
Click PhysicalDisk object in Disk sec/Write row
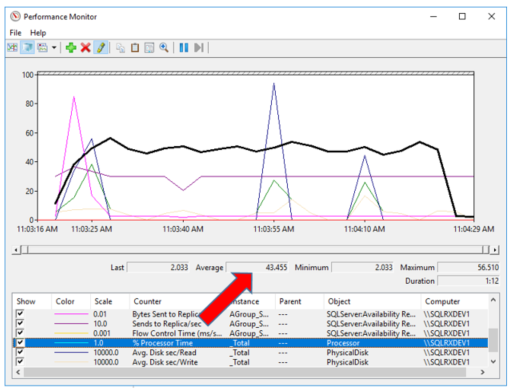pos(347,362)
